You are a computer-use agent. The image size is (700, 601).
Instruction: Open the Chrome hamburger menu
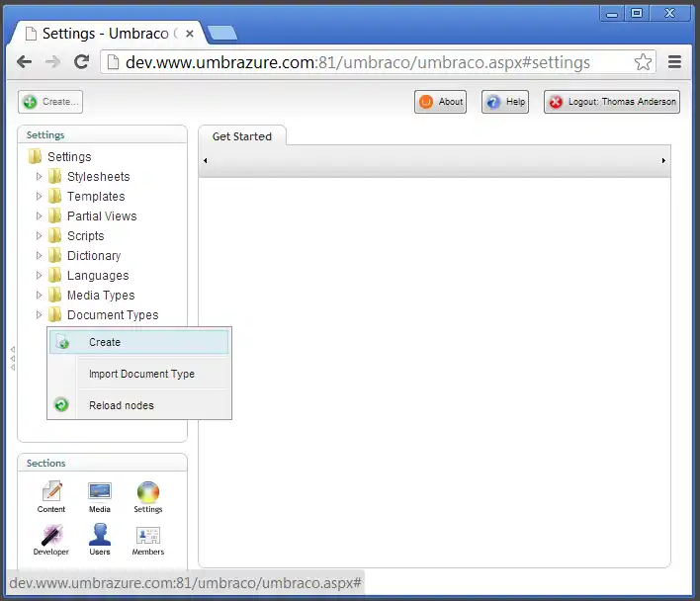pyautogui.click(x=674, y=61)
